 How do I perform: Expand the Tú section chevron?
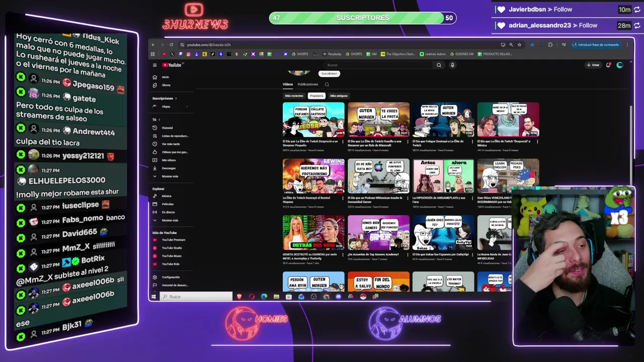click(x=159, y=120)
